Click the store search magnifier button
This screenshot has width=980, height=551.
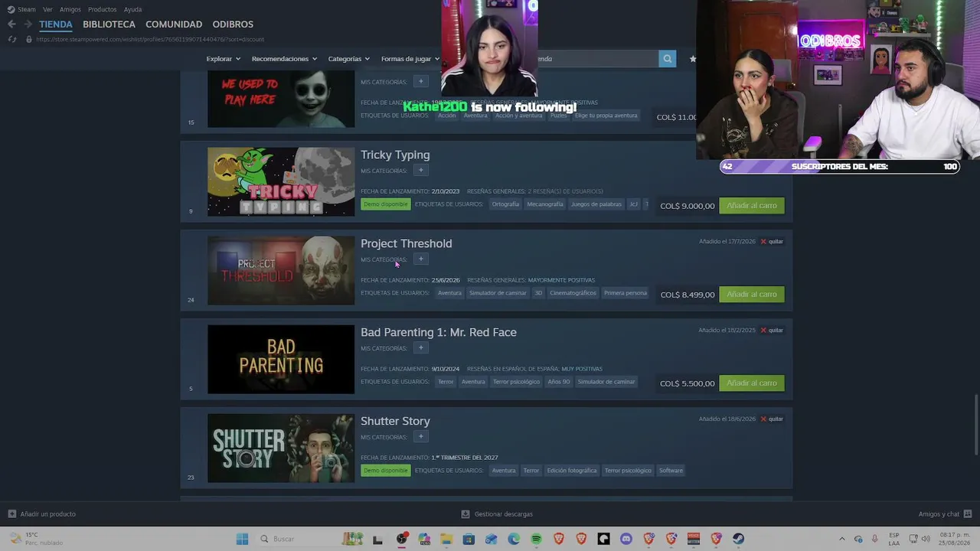click(x=668, y=59)
